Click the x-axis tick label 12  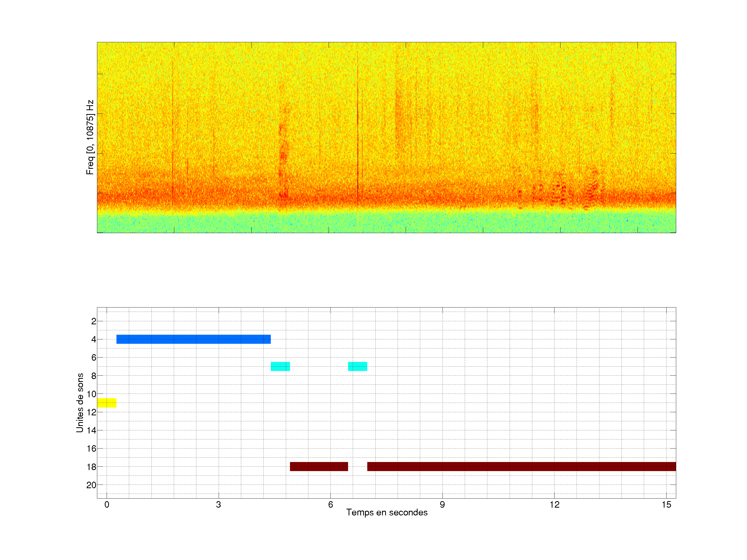click(554, 505)
